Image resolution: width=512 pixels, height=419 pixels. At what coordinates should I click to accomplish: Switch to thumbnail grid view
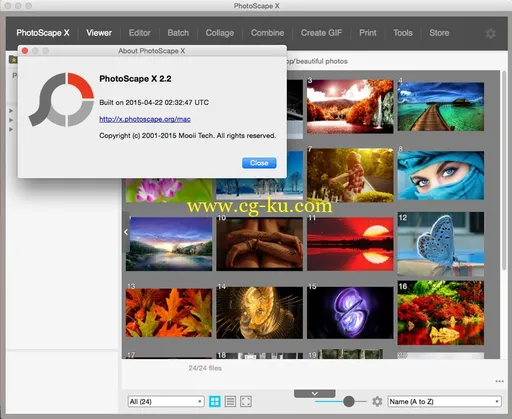(214, 401)
